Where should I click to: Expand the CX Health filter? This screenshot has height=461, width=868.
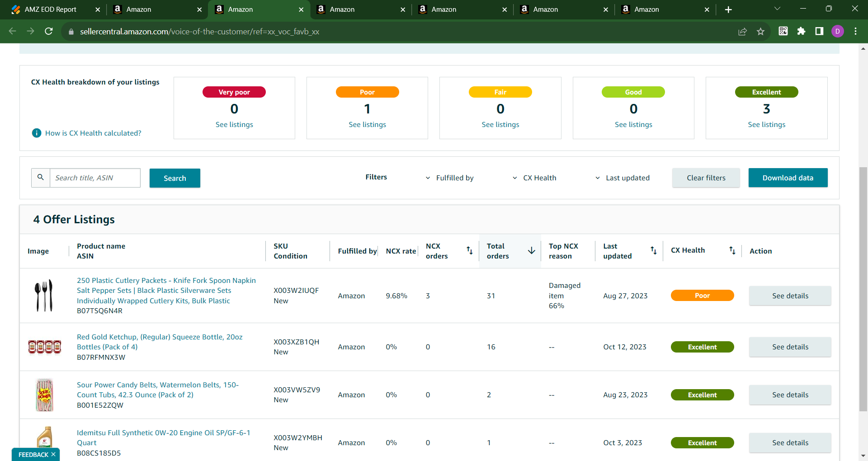pos(534,178)
